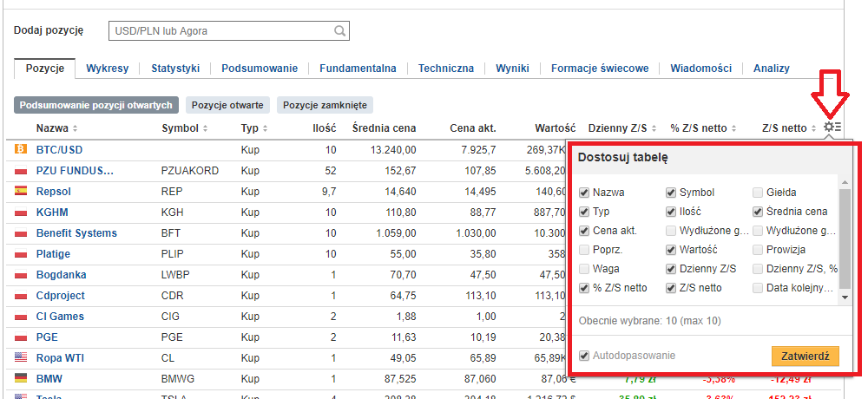Open the Repsol instrument link
The image size is (868, 399).
click(x=54, y=191)
